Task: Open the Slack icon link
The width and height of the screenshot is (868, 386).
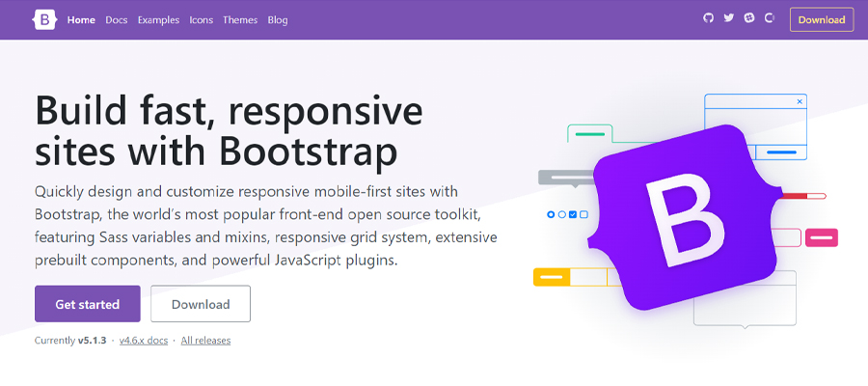Action: [749, 18]
